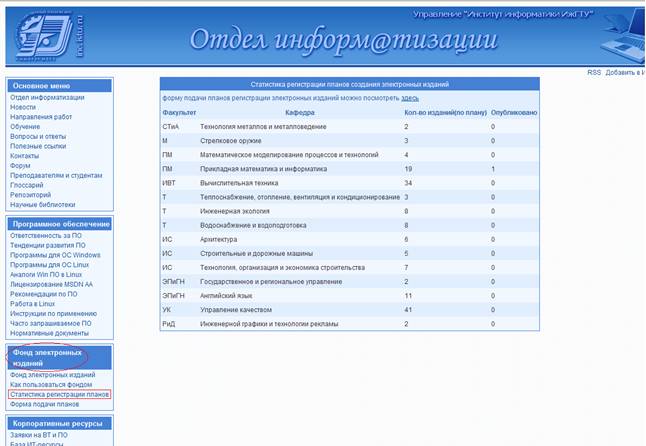Open 'Репозиторий' in the sidebar
Viewport: 646px width, 446px height.
(30, 195)
